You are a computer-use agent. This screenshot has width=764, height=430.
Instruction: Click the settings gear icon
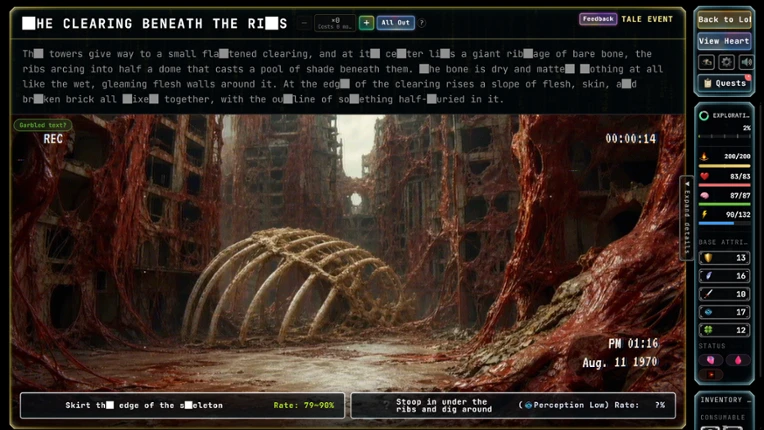(726, 62)
